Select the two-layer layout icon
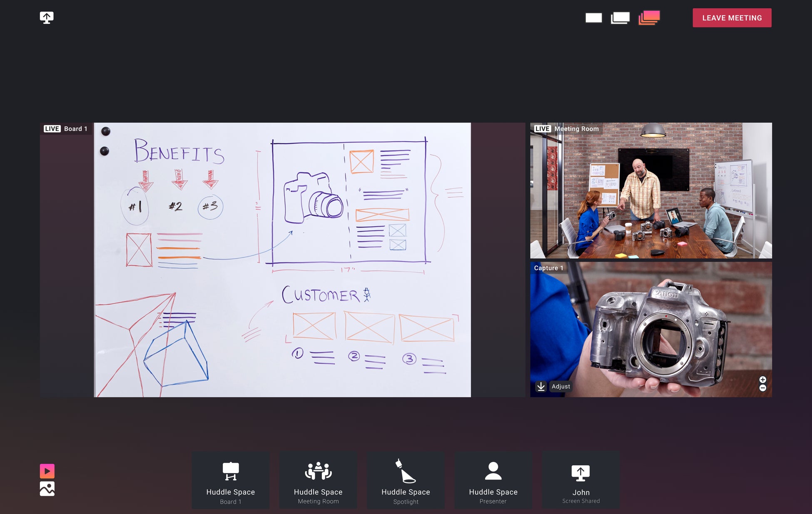The height and width of the screenshot is (514, 812). (620, 18)
